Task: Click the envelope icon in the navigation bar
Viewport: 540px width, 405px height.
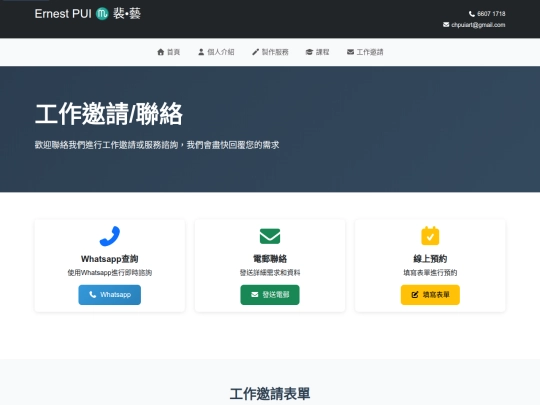Action: click(350, 52)
